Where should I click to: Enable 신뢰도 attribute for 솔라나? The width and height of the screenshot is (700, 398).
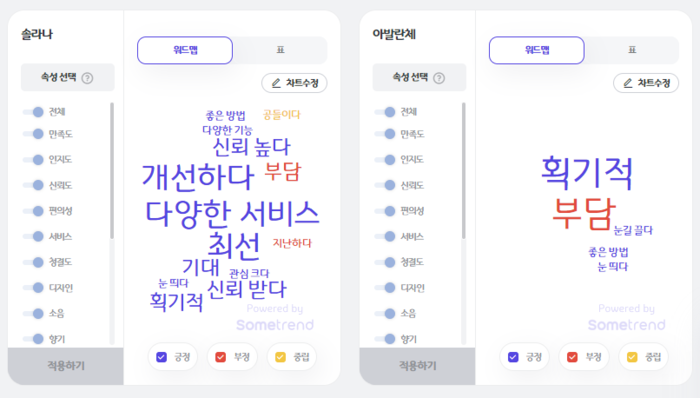pos(34,185)
